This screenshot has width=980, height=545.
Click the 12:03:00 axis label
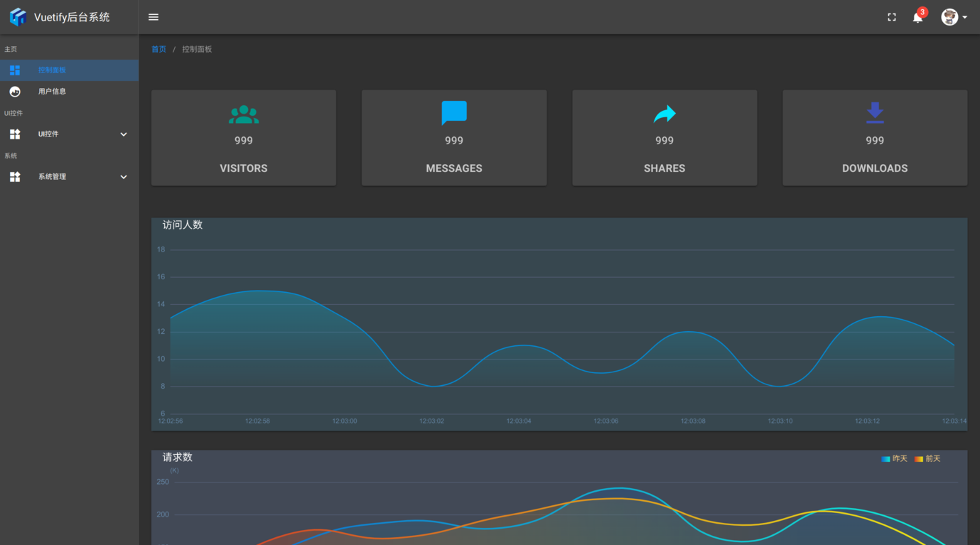345,421
